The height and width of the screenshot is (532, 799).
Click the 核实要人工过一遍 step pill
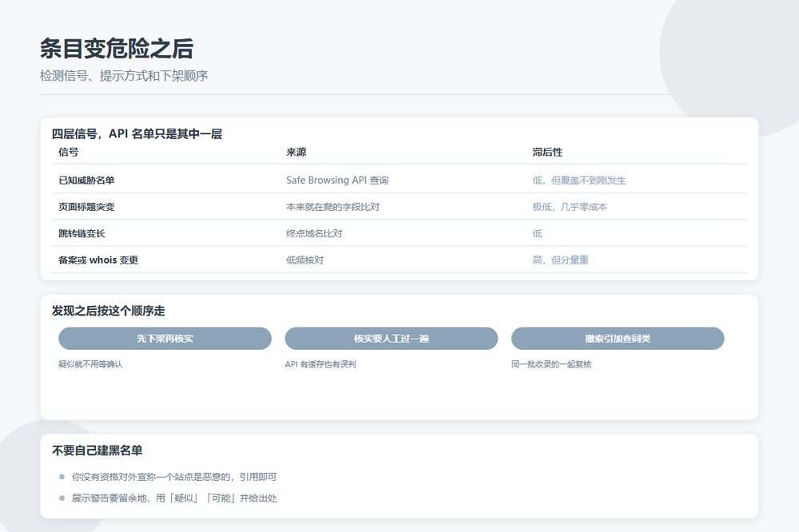click(391, 339)
